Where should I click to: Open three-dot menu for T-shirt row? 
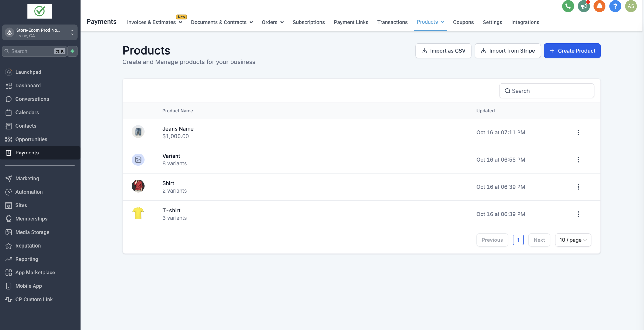[x=578, y=214]
